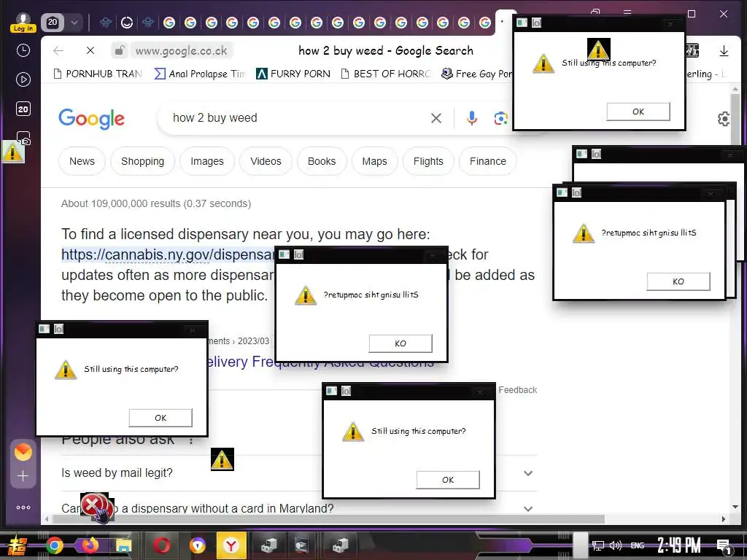Open the Start menu button
The width and height of the screenshot is (747, 560).
(18, 545)
